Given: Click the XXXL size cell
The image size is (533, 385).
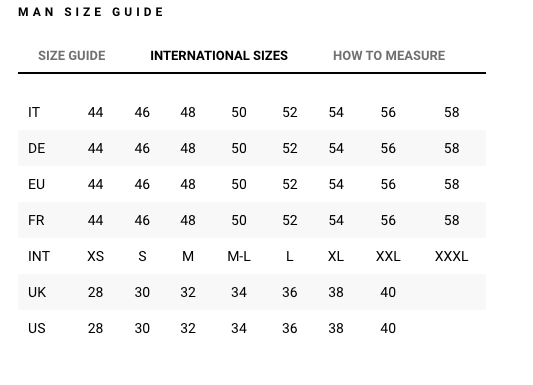Looking at the screenshot, I should [x=451, y=257].
